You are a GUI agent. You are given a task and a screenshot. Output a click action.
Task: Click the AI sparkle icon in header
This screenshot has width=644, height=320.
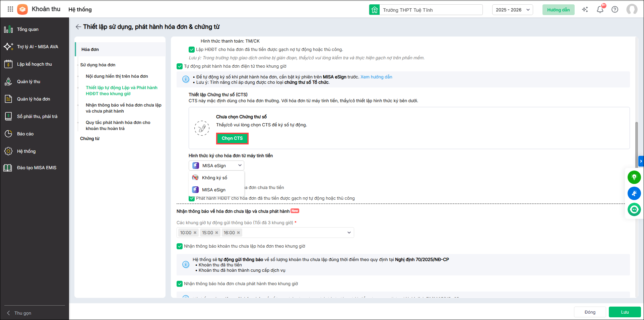tap(585, 9)
